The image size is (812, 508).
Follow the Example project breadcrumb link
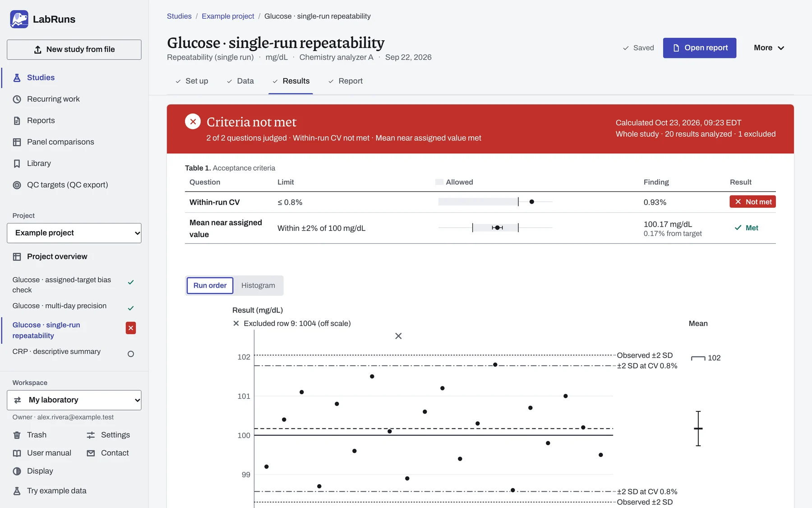point(228,16)
